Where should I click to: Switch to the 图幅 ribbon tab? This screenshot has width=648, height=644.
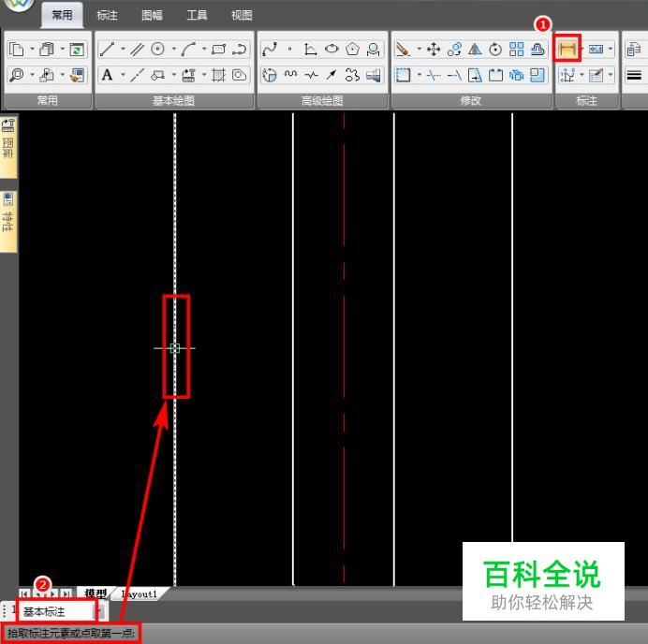[x=152, y=15]
